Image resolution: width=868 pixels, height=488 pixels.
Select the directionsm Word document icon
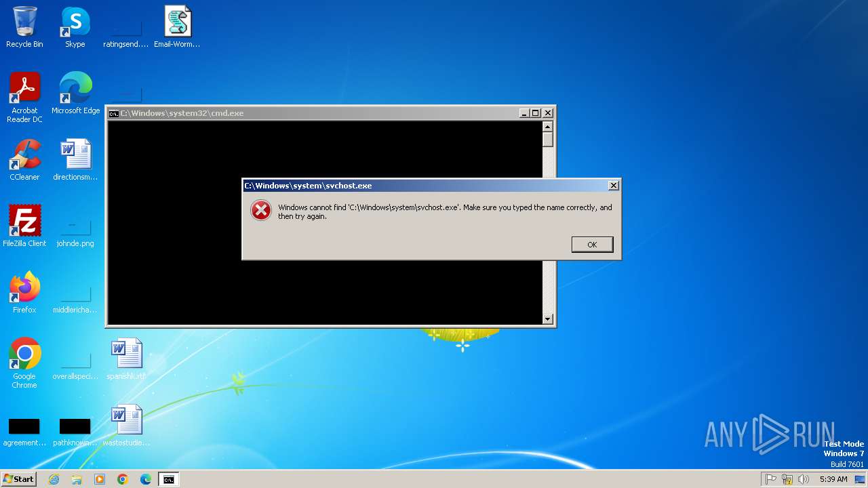point(75,160)
